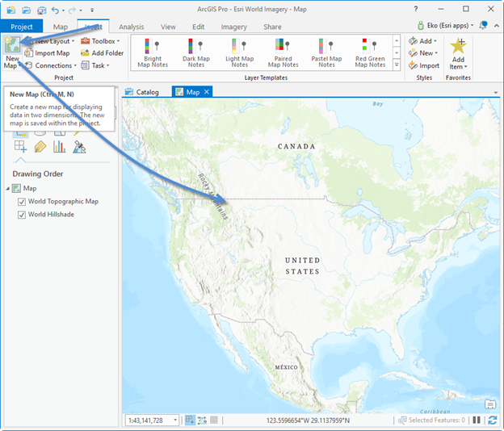Click the grid icon in status bar
Image resolution: width=504 pixels, height=431 pixels.
coord(214,420)
